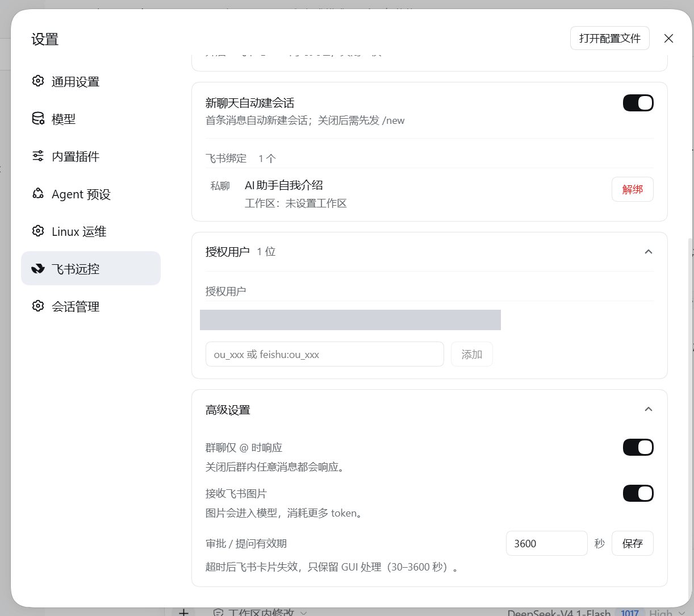Toggle 新聊天自动建会话 switch
Image resolution: width=694 pixels, height=616 pixels.
pos(638,103)
